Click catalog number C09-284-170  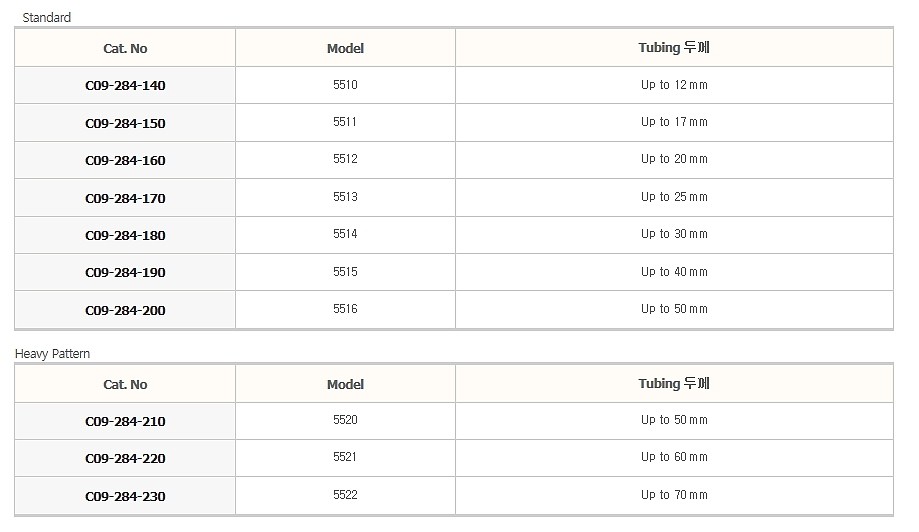(125, 198)
